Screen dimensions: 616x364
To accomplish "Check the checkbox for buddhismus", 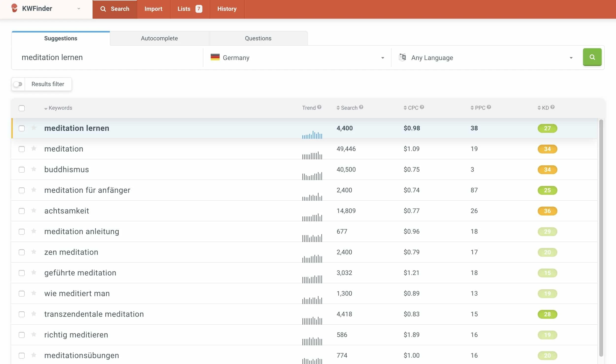I will [22, 169].
